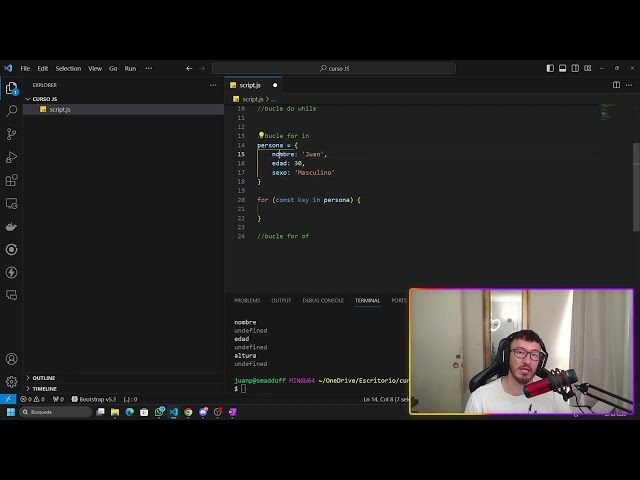Switch to the DEBUG CONSOLE tab

click(323, 300)
